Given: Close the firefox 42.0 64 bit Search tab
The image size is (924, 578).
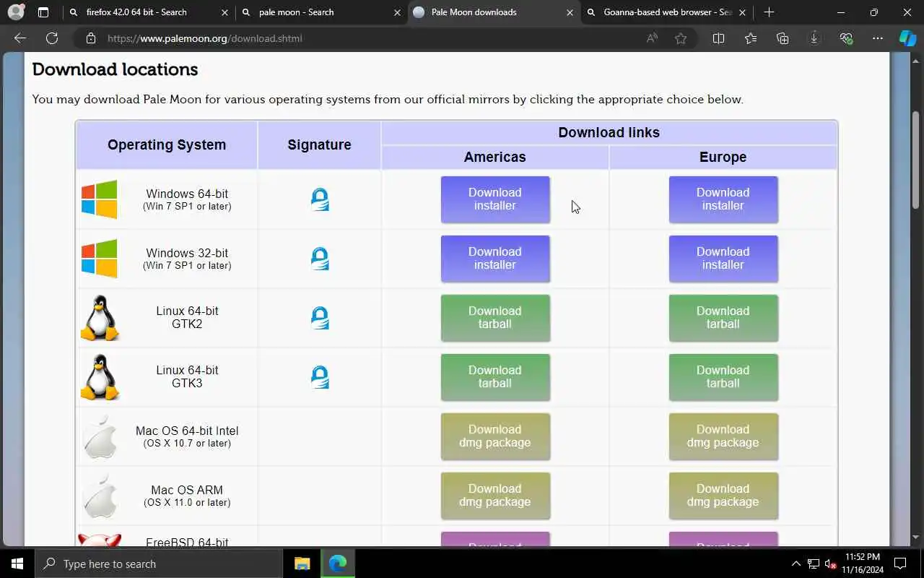Looking at the screenshot, I should [225, 12].
